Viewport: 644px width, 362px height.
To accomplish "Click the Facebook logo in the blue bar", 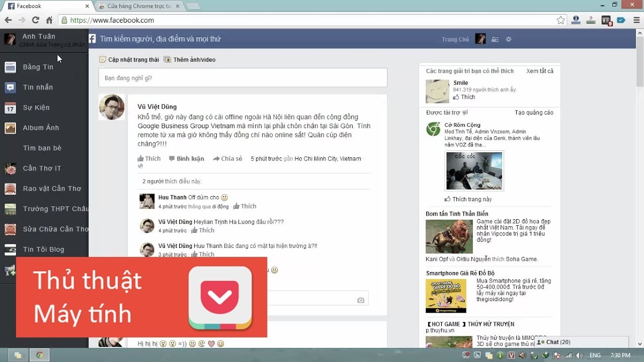I will click(93, 39).
